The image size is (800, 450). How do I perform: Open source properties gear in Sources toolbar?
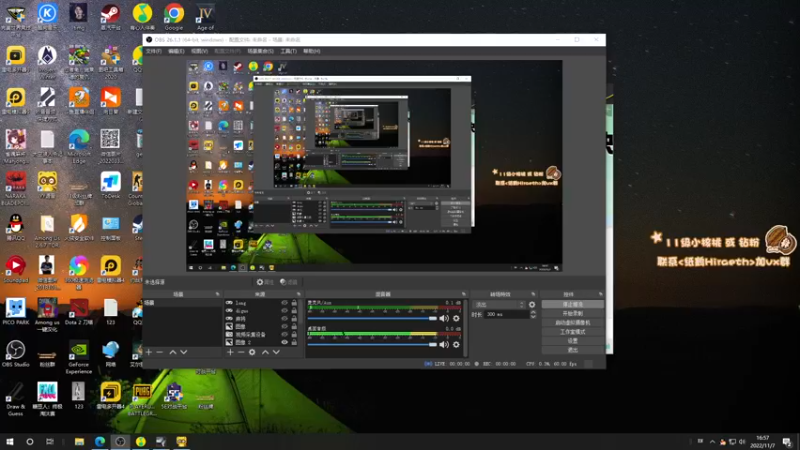[x=252, y=352]
